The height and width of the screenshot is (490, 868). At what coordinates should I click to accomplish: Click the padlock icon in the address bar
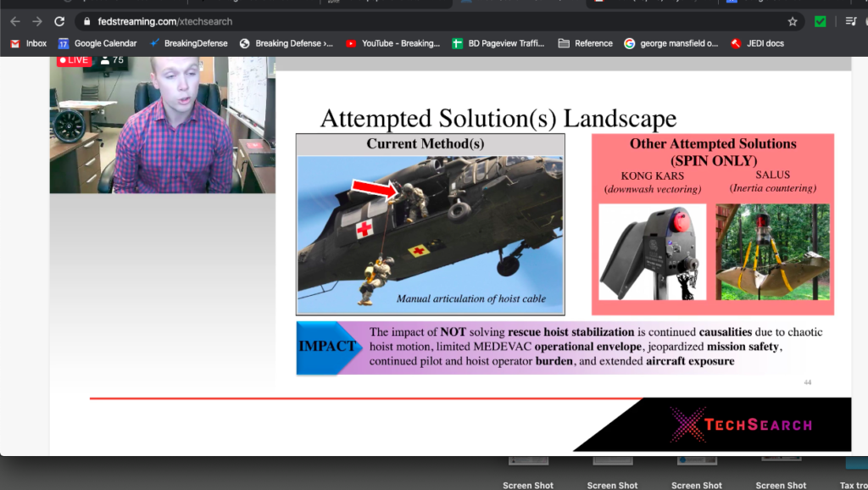click(x=86, y=21)
